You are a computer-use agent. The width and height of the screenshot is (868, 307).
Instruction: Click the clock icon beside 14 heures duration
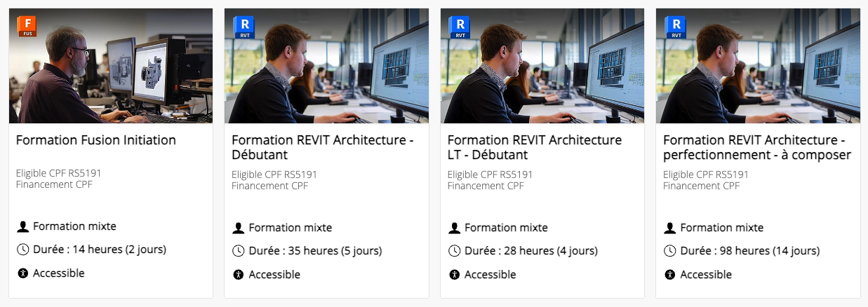coord(22,250)
